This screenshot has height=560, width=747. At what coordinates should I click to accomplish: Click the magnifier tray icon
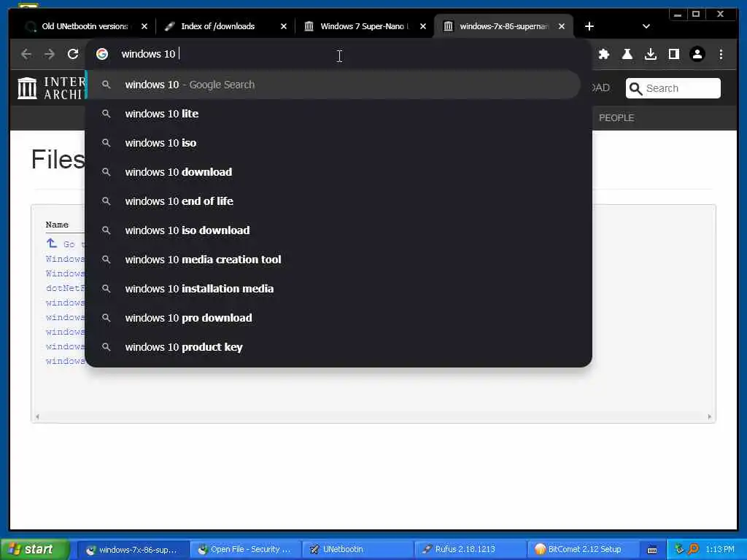pyautogui.click(x=693, y=549)
